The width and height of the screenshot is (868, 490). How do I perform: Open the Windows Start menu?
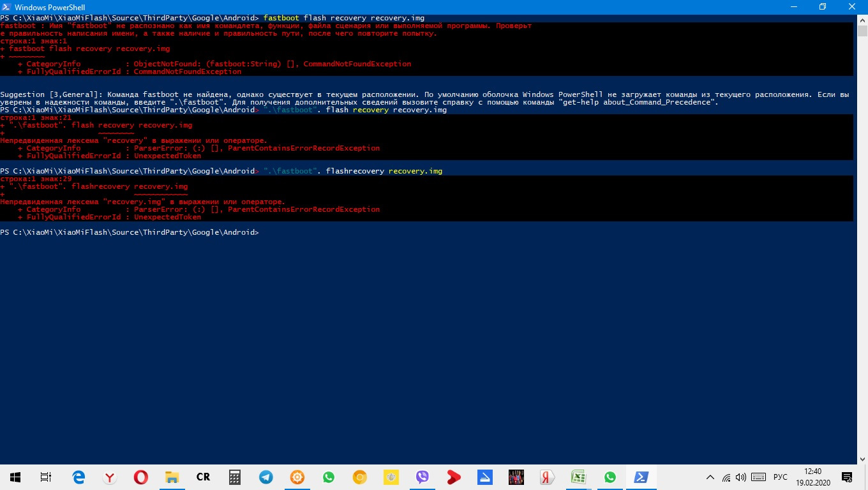[15, 477]
